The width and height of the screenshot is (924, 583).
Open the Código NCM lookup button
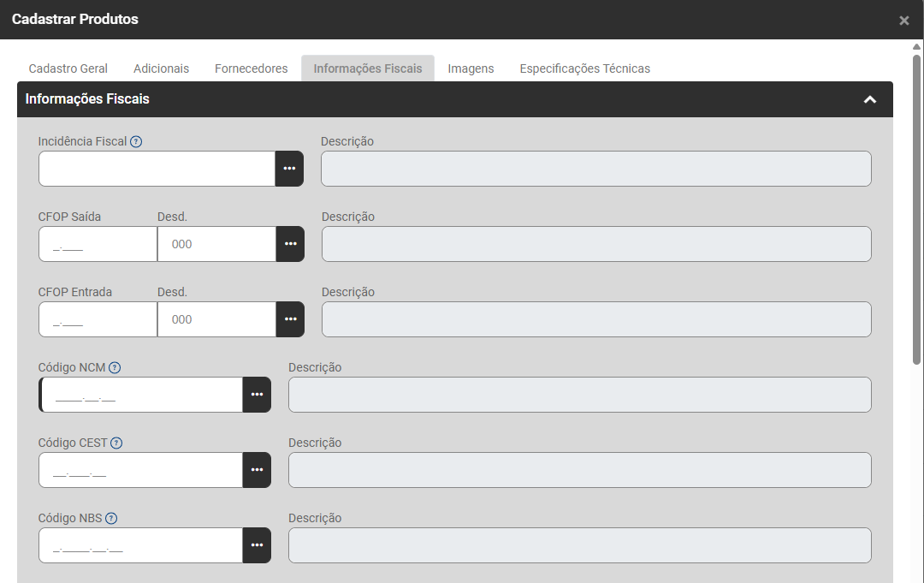coord(257,395)
